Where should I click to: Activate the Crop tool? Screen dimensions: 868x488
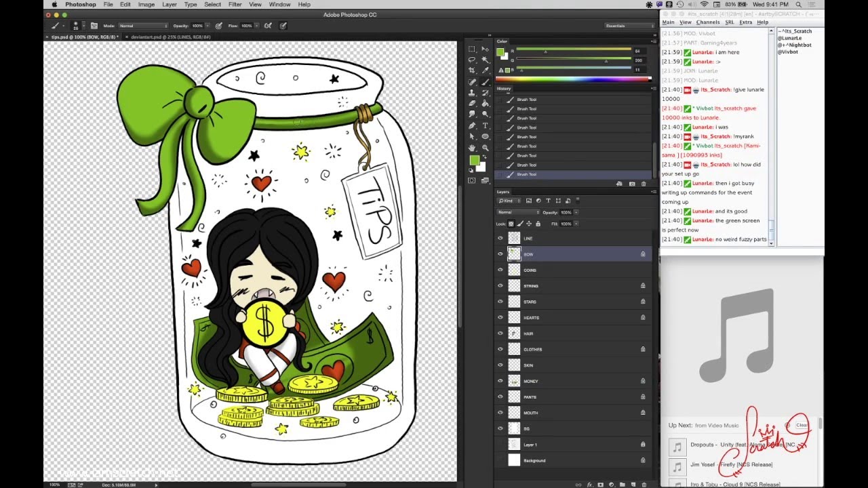[473, 69]
